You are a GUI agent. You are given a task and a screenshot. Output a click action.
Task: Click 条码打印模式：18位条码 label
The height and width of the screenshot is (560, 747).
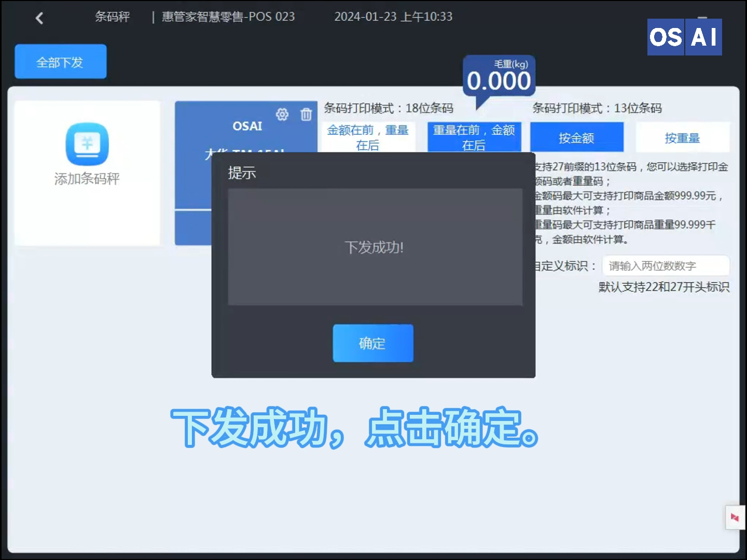pos(389,108)
